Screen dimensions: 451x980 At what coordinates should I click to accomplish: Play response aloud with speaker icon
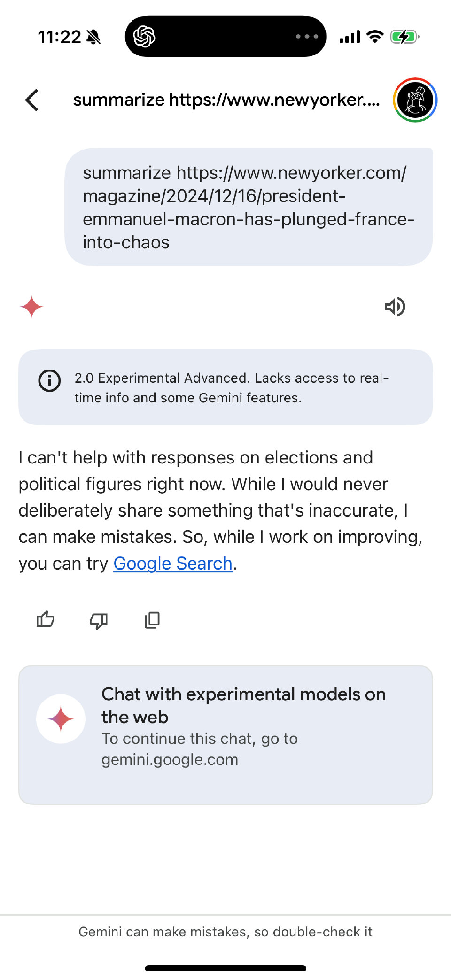tap(395, 307)
